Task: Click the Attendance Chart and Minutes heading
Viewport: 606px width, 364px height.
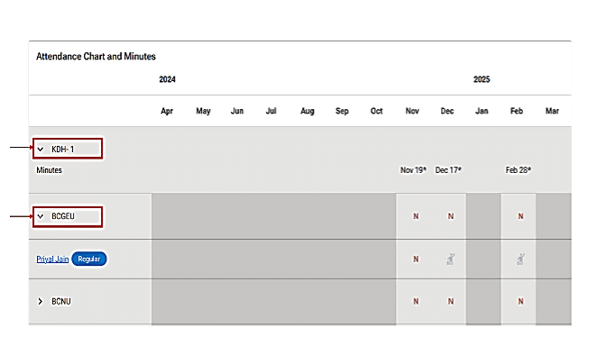Action: [96, 56]
